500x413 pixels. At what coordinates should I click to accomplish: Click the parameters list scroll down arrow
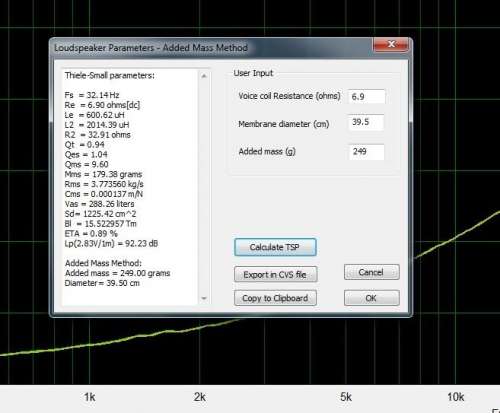(204, 298)
